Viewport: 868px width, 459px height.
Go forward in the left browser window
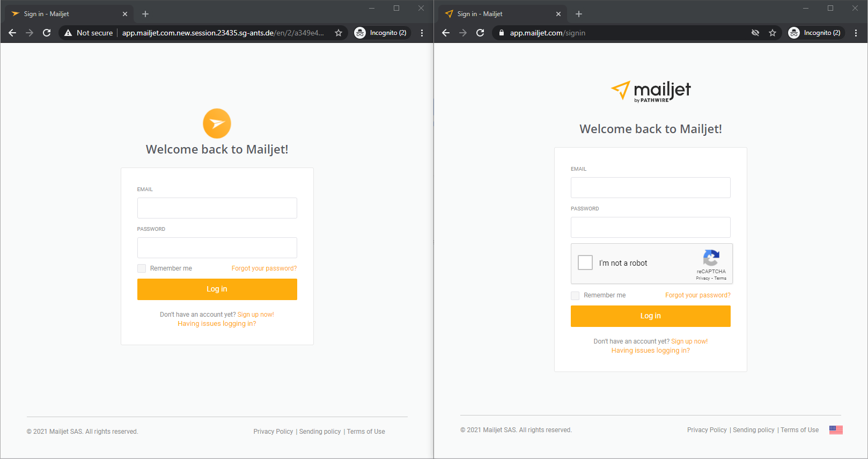pyautogui.click(x=30, y=33)
